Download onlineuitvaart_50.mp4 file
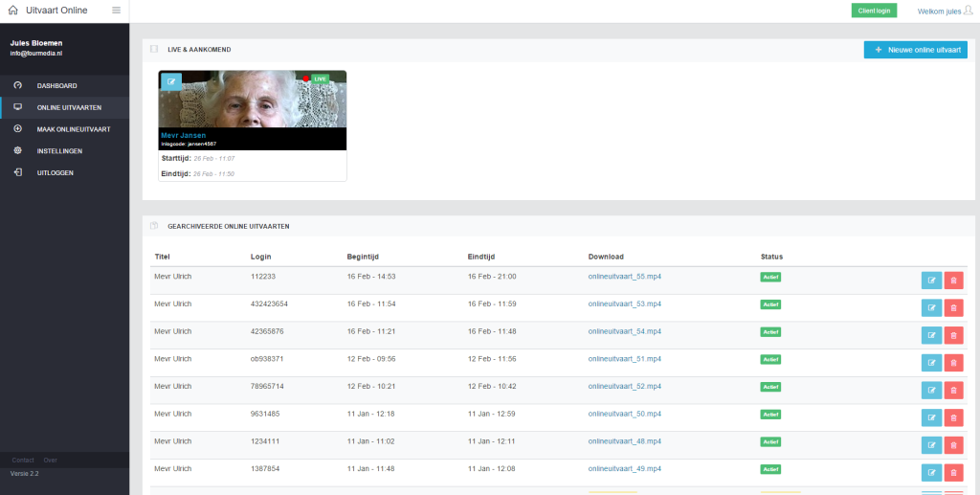The image size is (980, 495). 624,414
